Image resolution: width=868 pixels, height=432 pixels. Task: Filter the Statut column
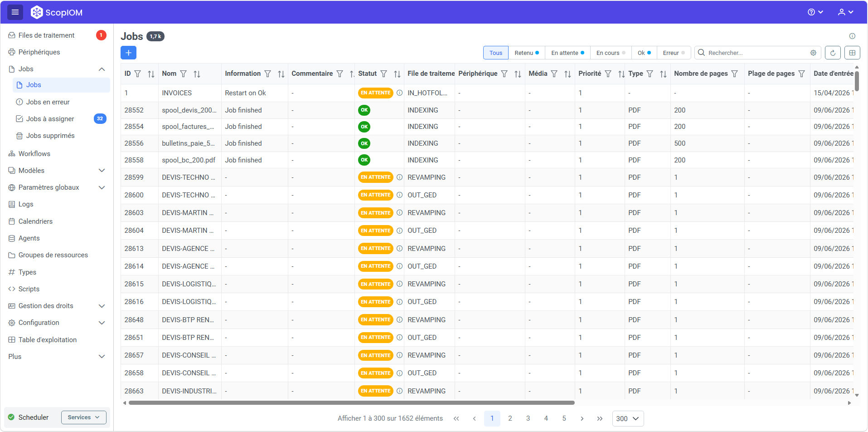[383, 74]
